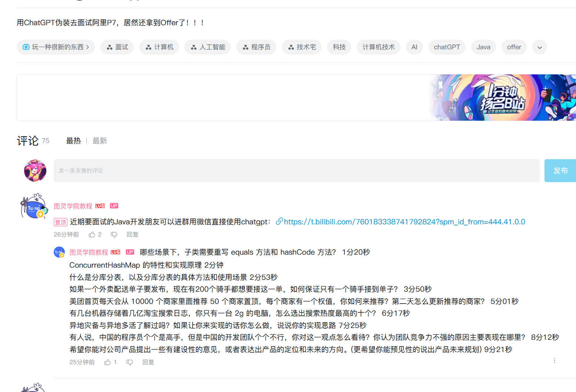
Task: Select the 程序员 tag
Action: tap(256, 47)
